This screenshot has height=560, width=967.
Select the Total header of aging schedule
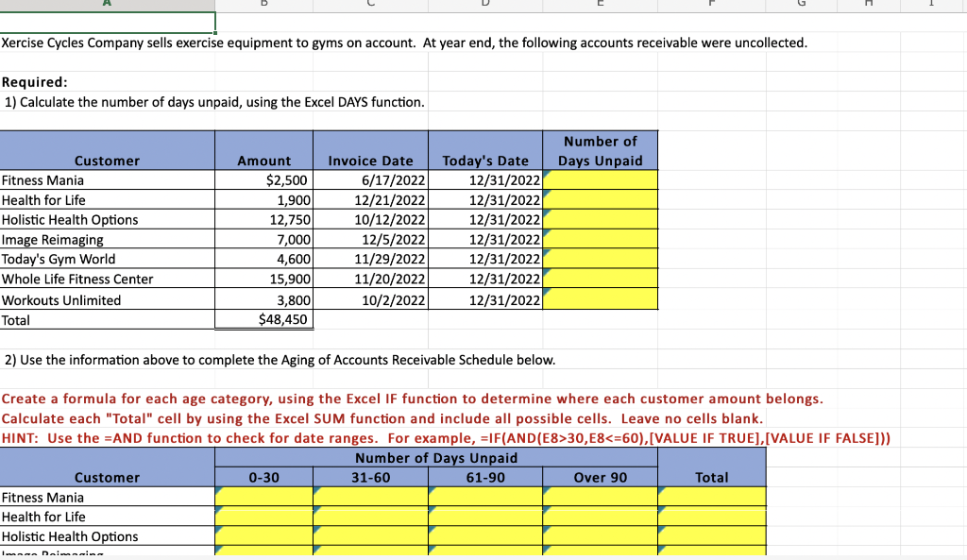pos(711,477)
